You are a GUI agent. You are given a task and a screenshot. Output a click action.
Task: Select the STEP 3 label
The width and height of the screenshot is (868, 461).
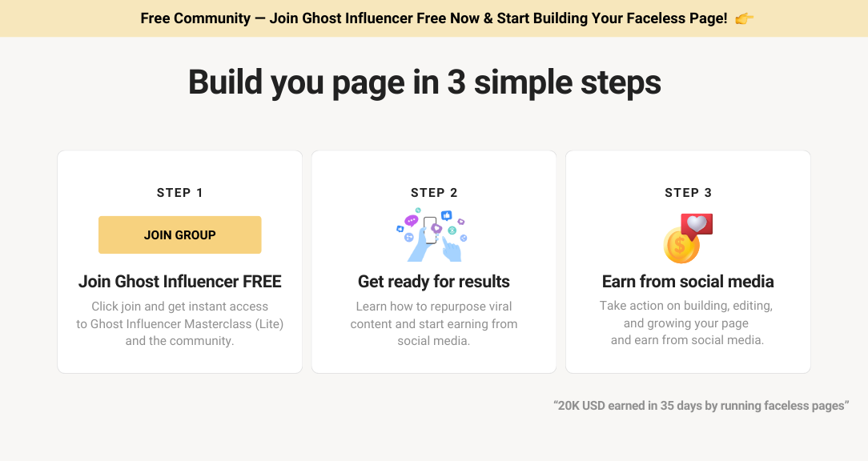[x=688, y=193]
